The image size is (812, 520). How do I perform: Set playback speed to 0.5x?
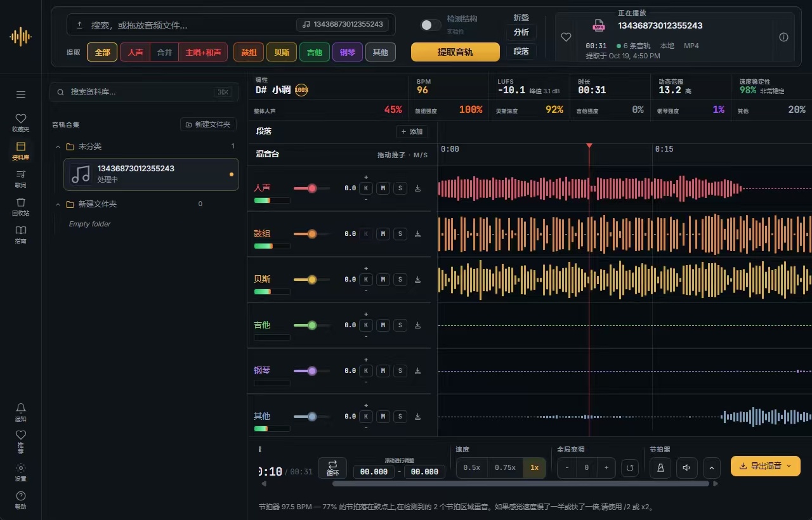(x=471, y=468)
